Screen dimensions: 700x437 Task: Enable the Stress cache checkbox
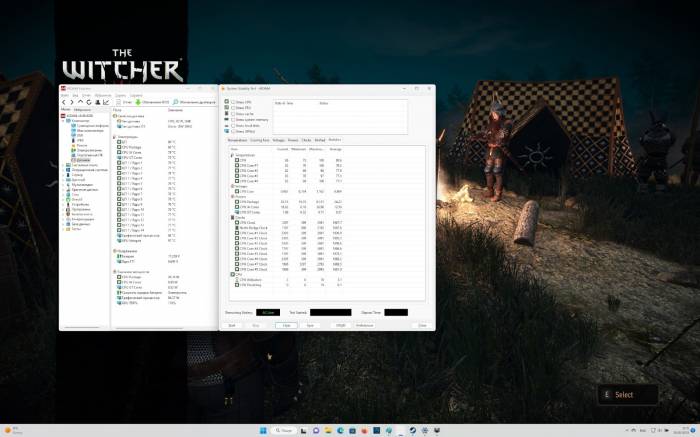pos(233,114)
